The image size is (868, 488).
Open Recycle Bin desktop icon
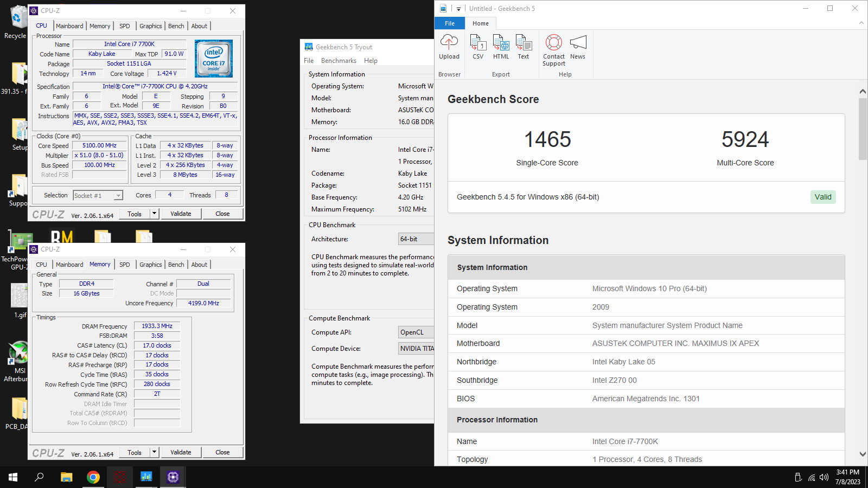tap(16, 22)
